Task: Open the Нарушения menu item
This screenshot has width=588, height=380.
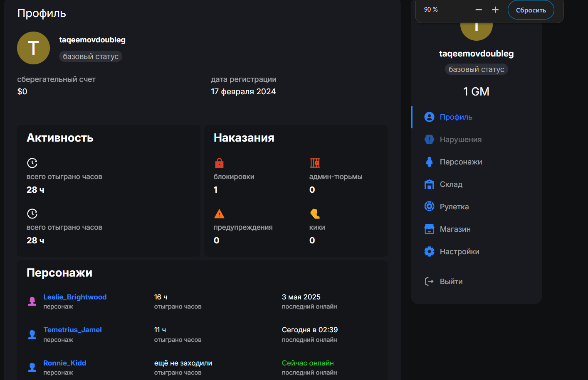Action: tap(460, 140)
